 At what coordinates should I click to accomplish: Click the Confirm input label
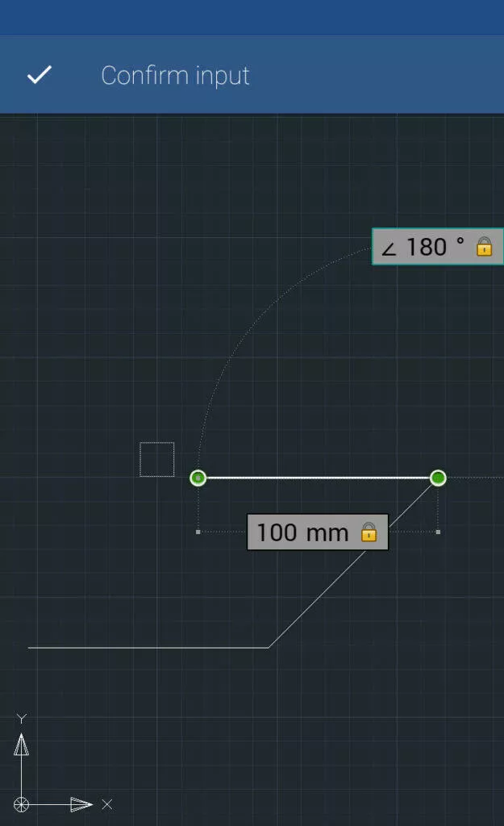175,76
